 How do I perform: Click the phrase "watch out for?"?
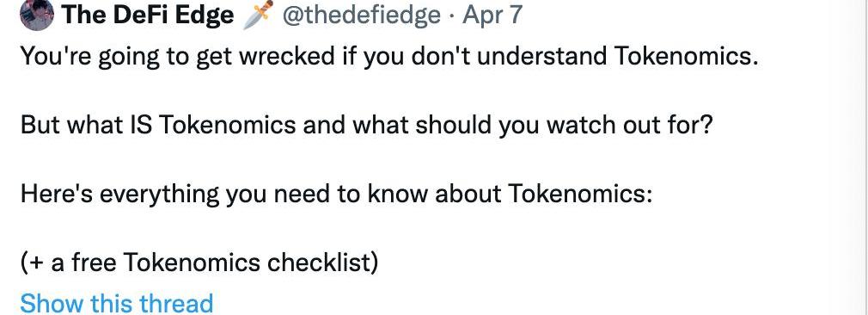click(x=629, y=126)
